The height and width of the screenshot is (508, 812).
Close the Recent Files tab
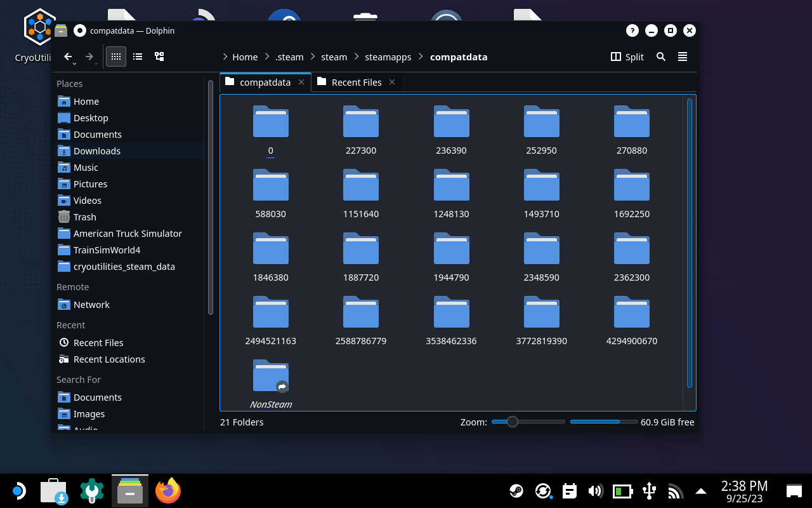click(x=392, y=82)
